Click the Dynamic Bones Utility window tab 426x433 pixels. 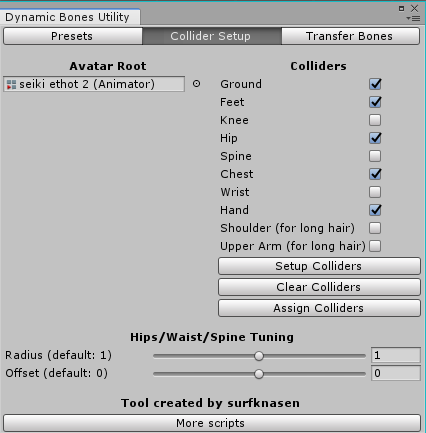click(x=69, y=17)
